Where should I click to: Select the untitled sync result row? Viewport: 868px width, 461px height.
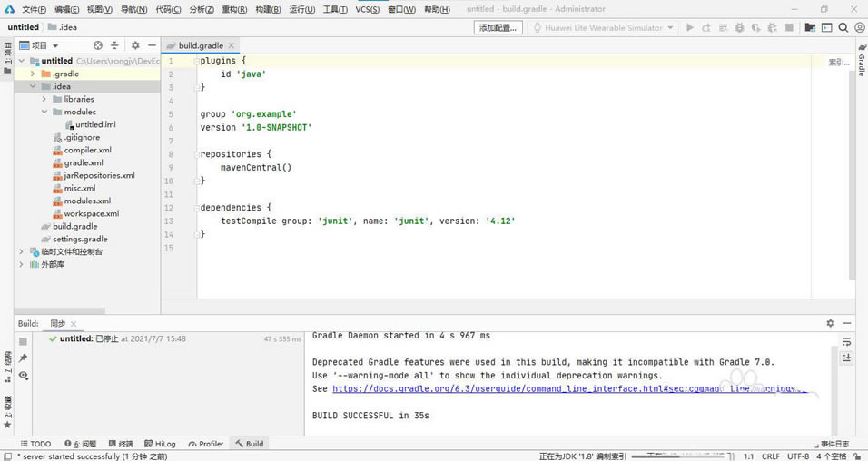[168, 338]
